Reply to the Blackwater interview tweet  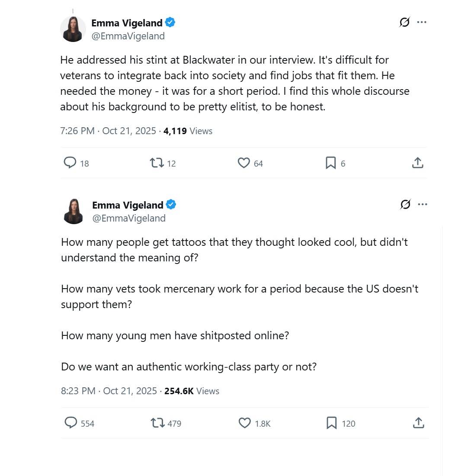coord(70,163)
